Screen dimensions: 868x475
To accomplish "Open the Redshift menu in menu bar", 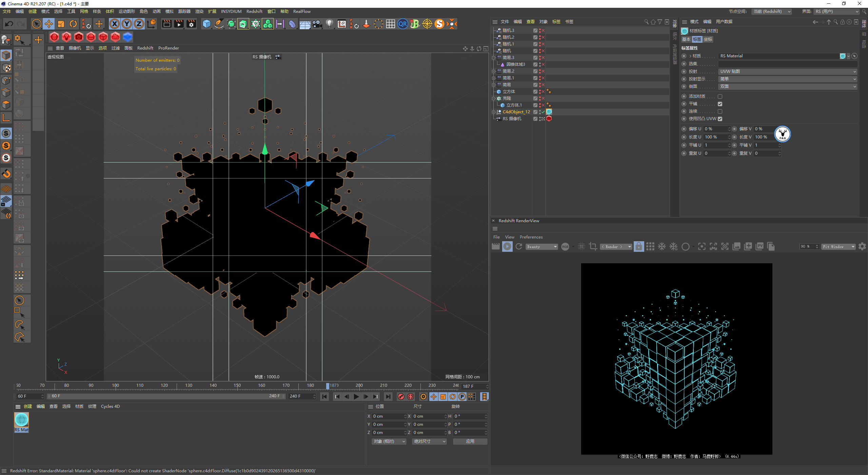I will point(254,11).
